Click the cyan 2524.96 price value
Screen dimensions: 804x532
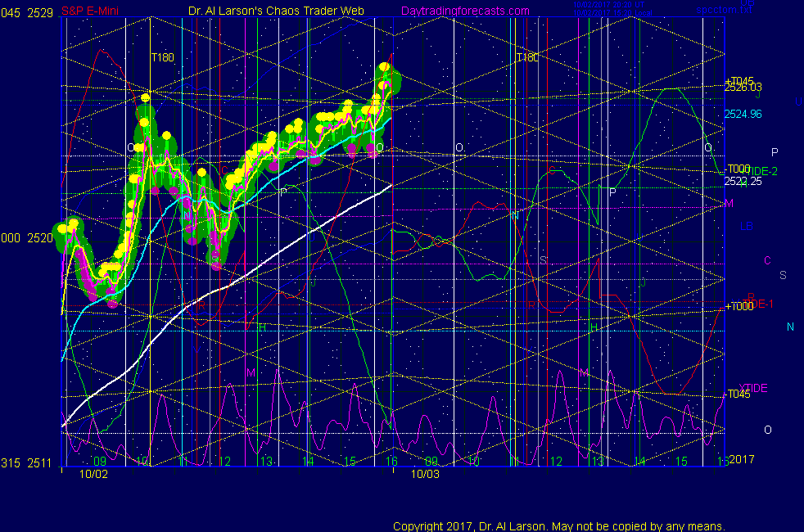743,114
